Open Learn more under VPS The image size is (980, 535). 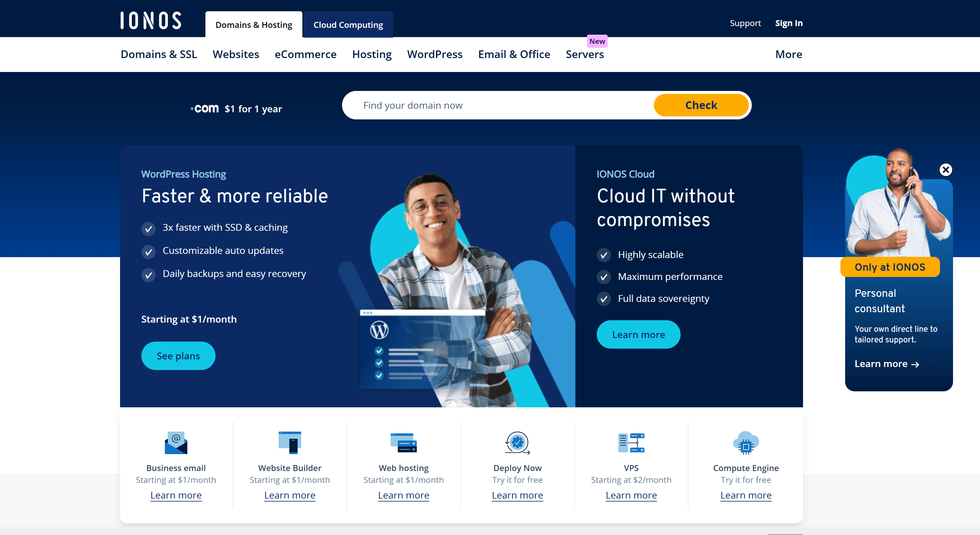coord(631,496)
